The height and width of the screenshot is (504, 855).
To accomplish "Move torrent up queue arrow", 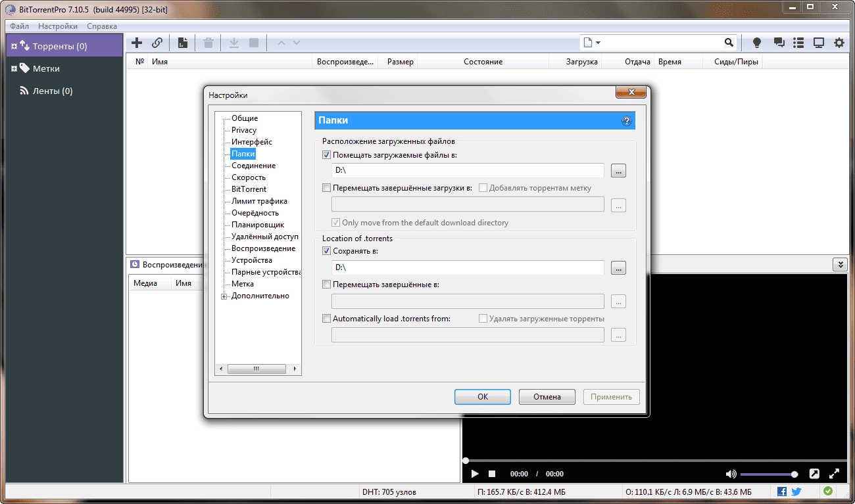I will (x=281, y=43).
